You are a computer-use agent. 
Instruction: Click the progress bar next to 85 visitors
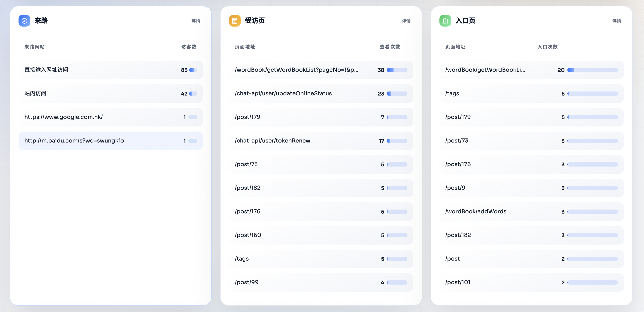pos(193,70)
